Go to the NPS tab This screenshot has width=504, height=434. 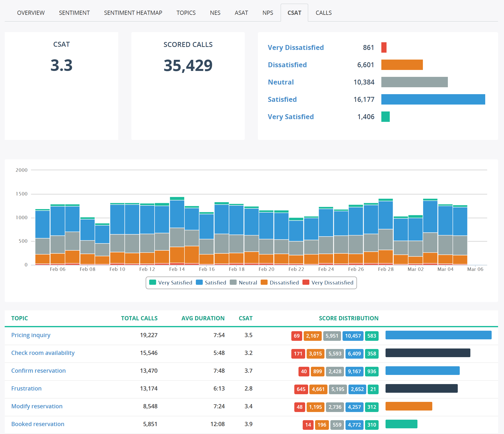click(x=268, y=13)
